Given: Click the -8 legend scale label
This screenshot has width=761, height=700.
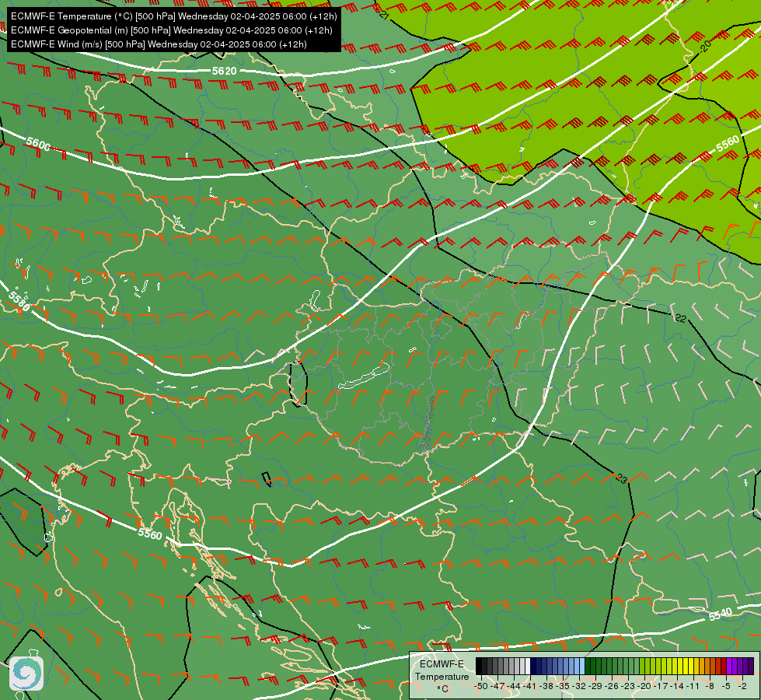Looking at the screenshot, I should coord(710,686).
